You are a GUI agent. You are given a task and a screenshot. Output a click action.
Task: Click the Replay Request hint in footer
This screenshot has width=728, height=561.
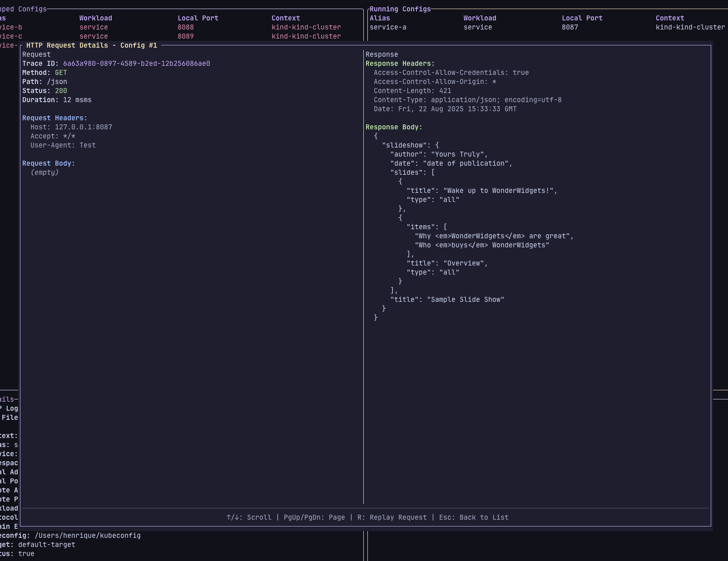(x=392, y=517)
